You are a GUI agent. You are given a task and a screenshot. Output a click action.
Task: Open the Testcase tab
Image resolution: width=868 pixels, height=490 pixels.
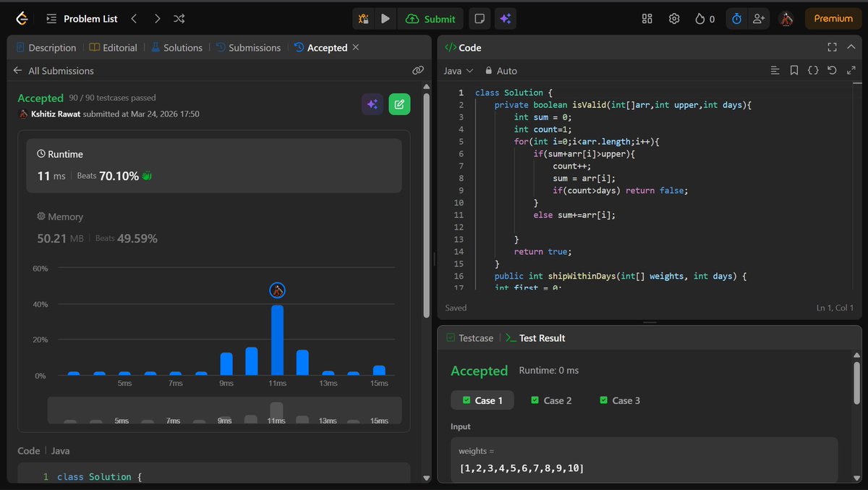[469, 338]
